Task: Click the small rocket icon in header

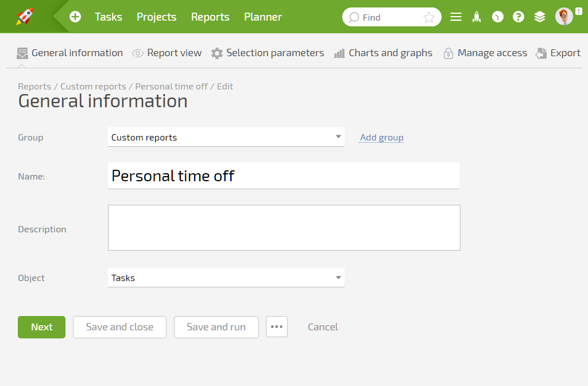Action: coord(477,17)
